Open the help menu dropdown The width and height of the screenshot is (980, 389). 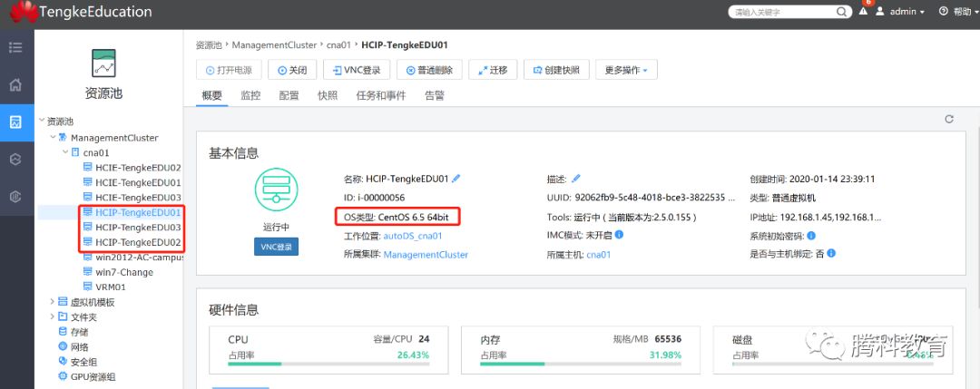(959, 11)
